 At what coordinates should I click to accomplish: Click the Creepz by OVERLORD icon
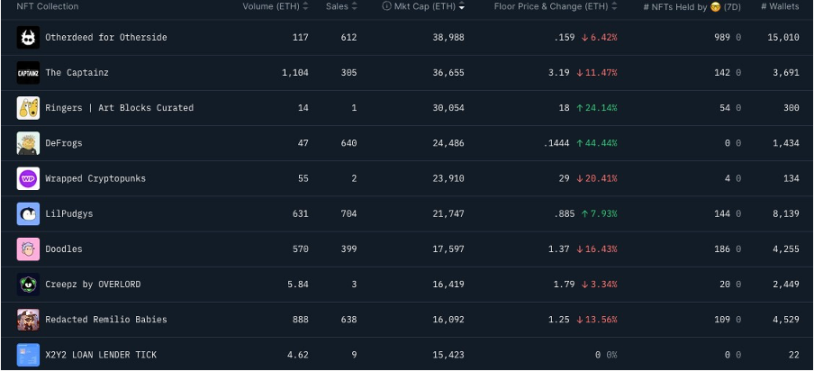click(x=28, y=284)
